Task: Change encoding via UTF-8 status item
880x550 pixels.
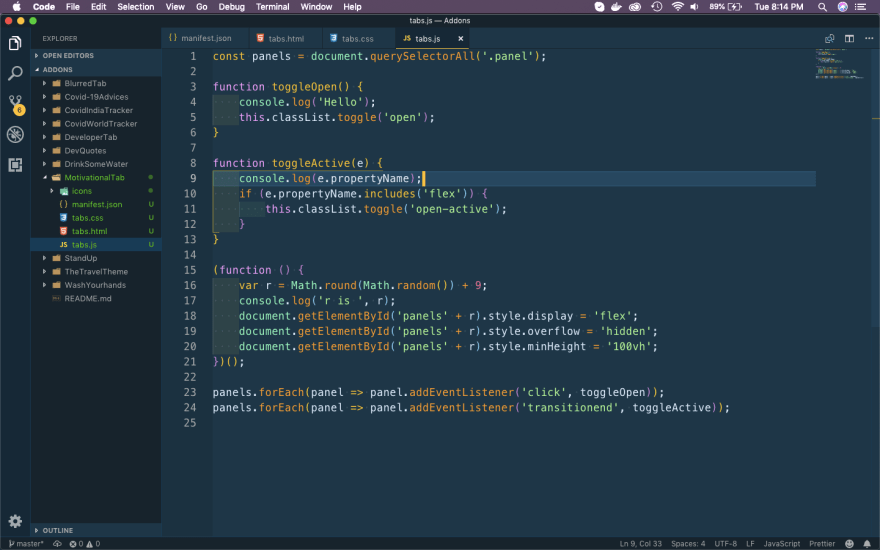Action: tap(725, 543)
